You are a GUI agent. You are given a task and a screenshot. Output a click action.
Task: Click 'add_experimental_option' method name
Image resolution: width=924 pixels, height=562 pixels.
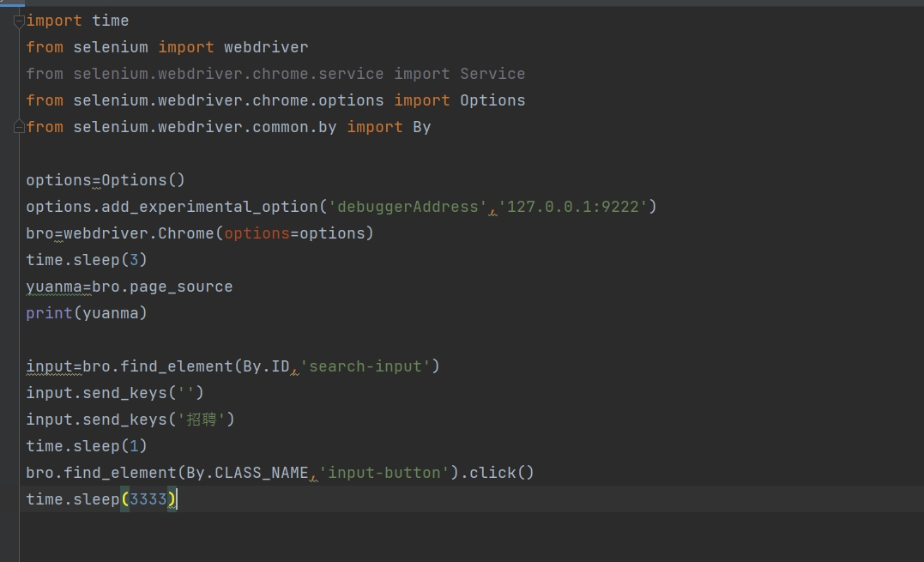coord(210,207)
